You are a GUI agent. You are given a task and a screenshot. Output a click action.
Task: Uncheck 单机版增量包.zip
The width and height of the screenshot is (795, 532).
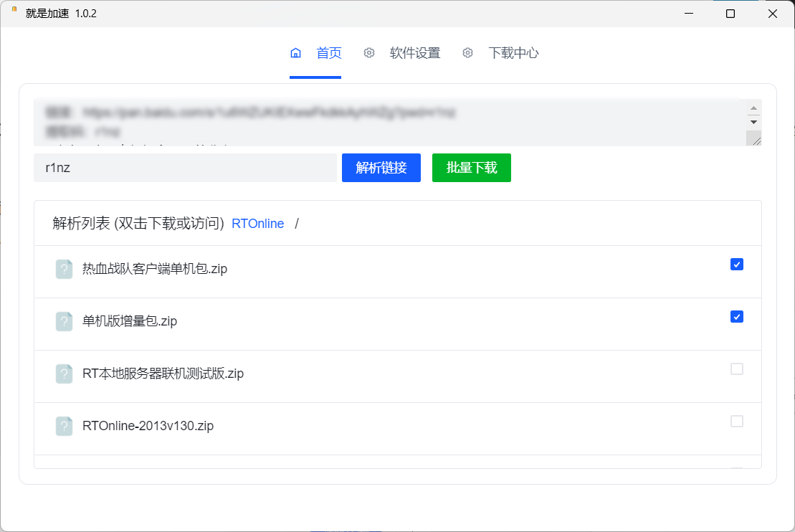click(x=736, y=316)
